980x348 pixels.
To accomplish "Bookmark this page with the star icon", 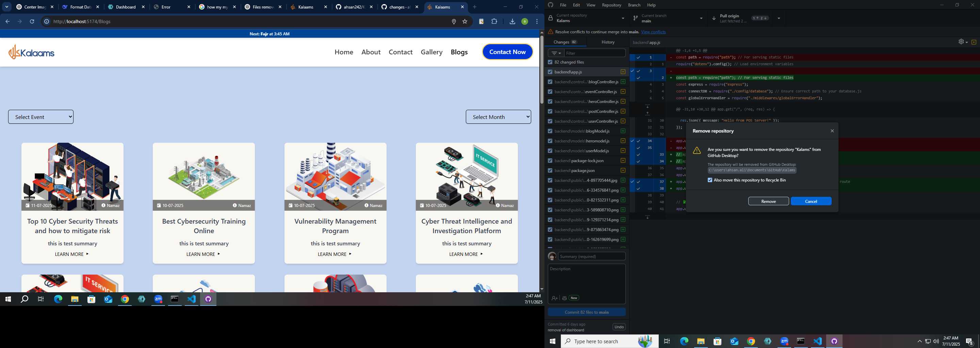I will tap(464, 22).
